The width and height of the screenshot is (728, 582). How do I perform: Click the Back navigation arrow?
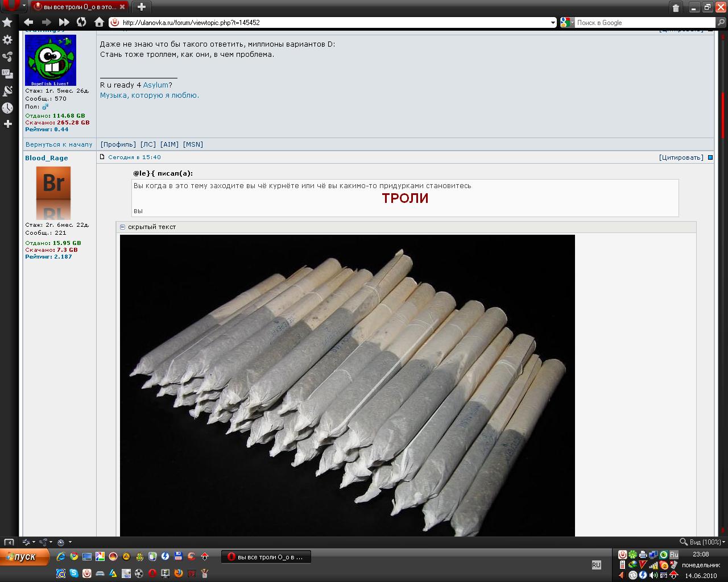[x=28, y=22]
